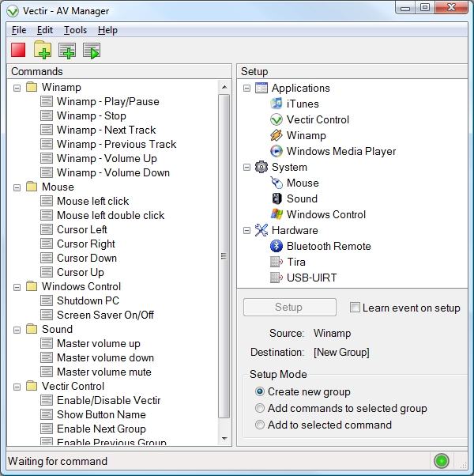Click the red Stop toolbar icon

pos(18,50)
